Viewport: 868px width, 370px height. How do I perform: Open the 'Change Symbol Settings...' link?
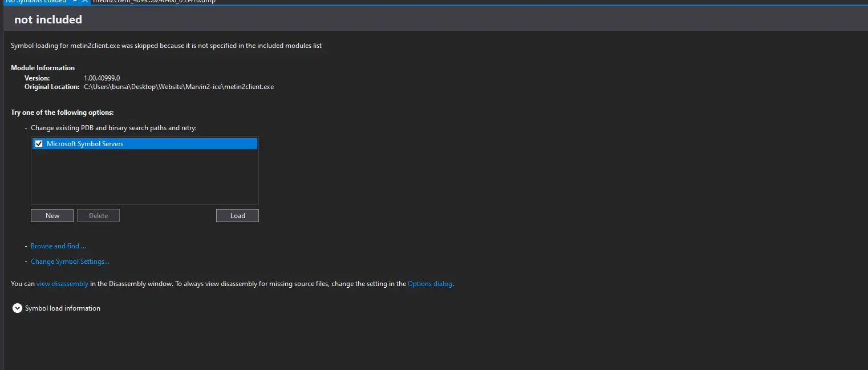pos(70,262)
